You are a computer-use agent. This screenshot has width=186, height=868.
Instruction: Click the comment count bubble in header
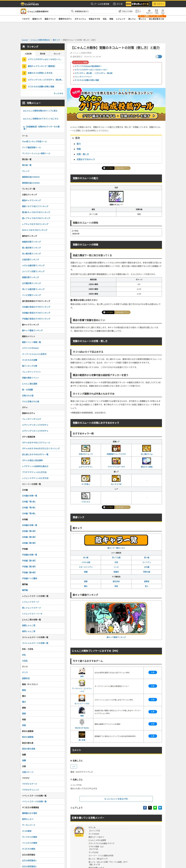tap(138, 11)
